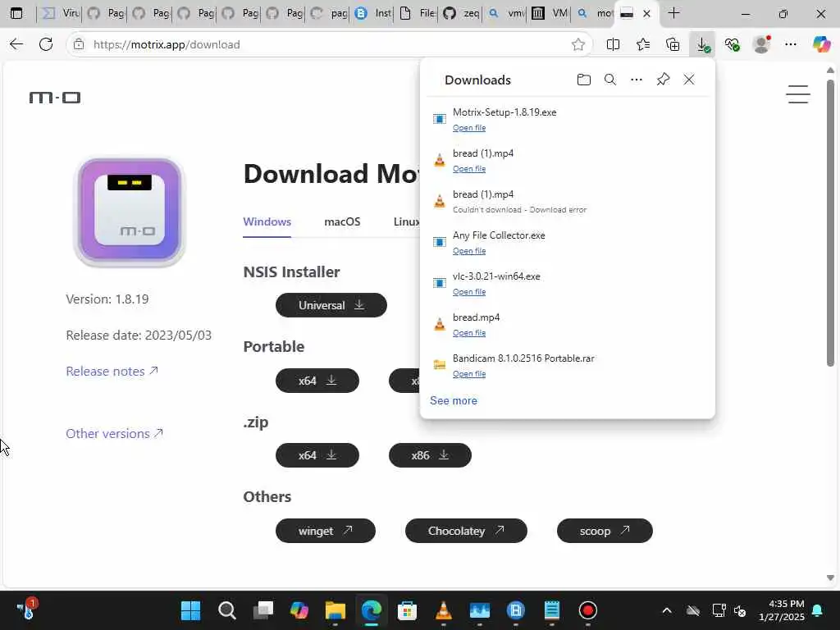Open a new browser tab

coord(674,13)
